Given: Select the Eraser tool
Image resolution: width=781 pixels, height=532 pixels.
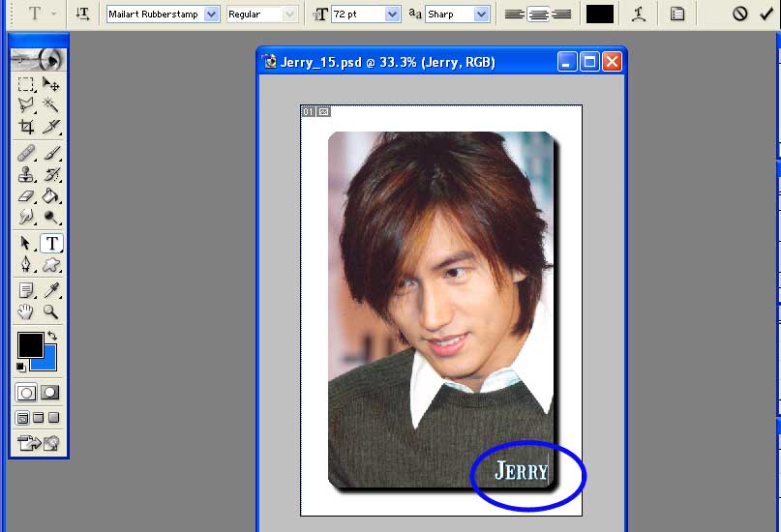Looking at the screenshot, I should point(26,196).
